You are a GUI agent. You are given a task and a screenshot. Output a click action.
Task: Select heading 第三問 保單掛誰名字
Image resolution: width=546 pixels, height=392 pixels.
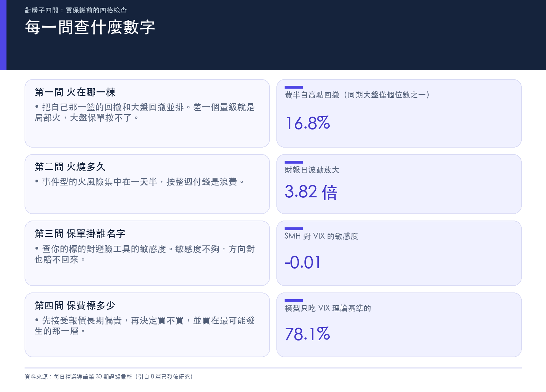pyautogui.click(x=80, y=233)
